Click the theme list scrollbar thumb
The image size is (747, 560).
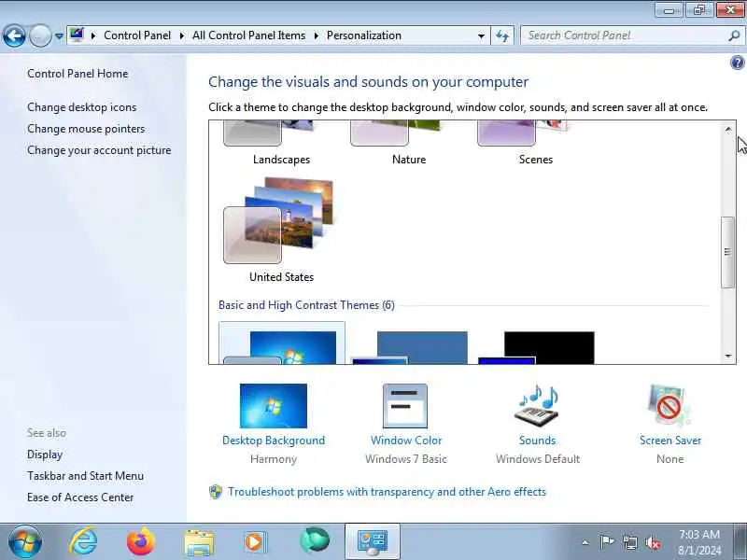pyautogui.click(x=727, y=252)
